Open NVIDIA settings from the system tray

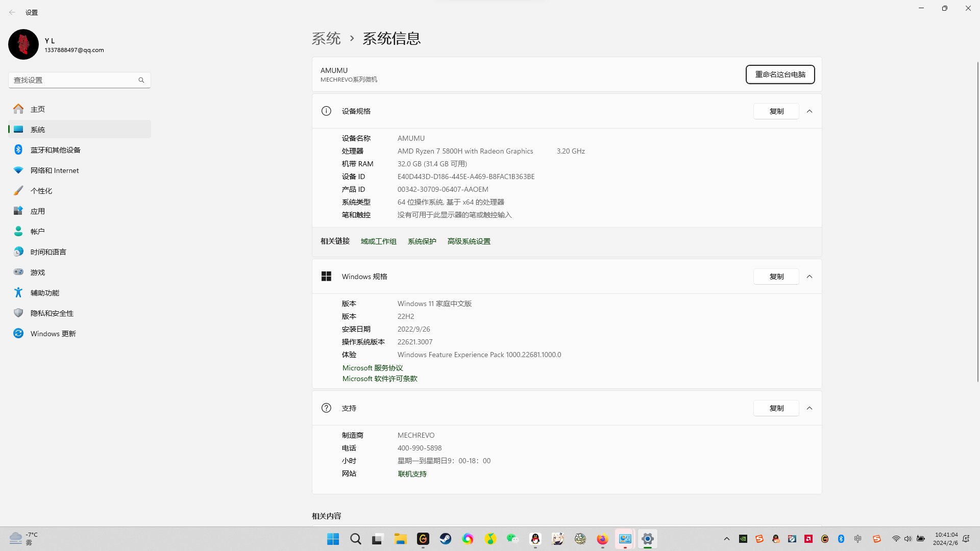[x=743, y=539]
